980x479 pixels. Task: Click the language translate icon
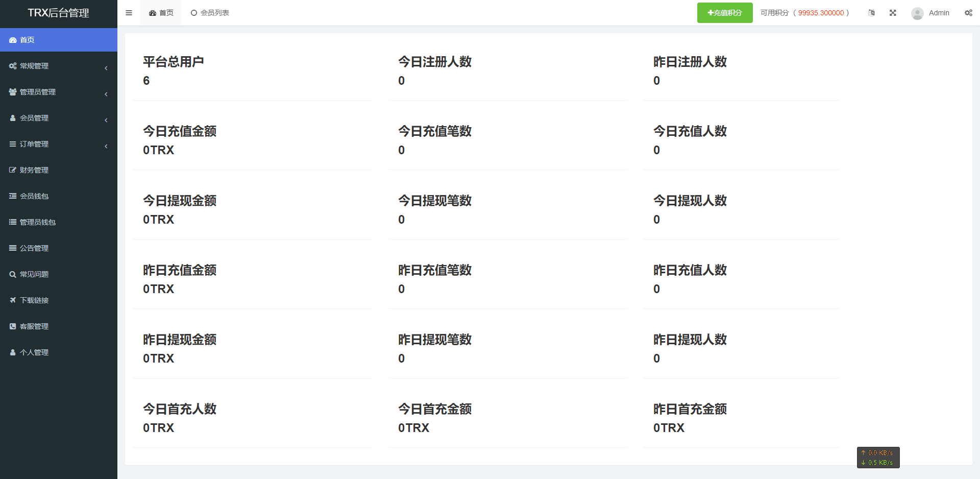coord(871,13)
